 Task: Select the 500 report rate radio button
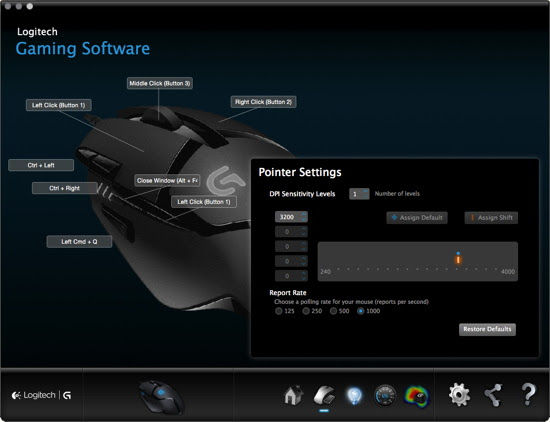pos(333,311)
